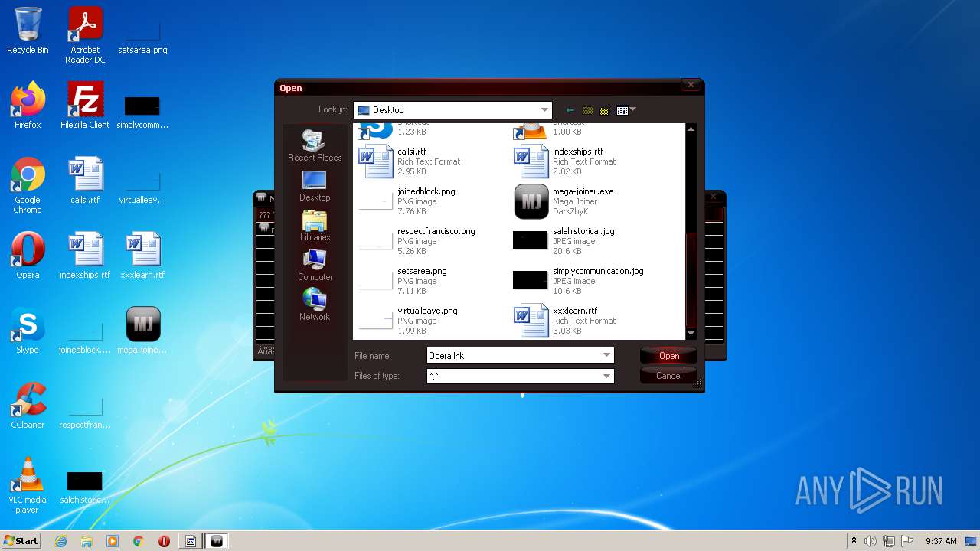Expand the Files of type dropdown

pyautogui.click(x=607, y=376)
